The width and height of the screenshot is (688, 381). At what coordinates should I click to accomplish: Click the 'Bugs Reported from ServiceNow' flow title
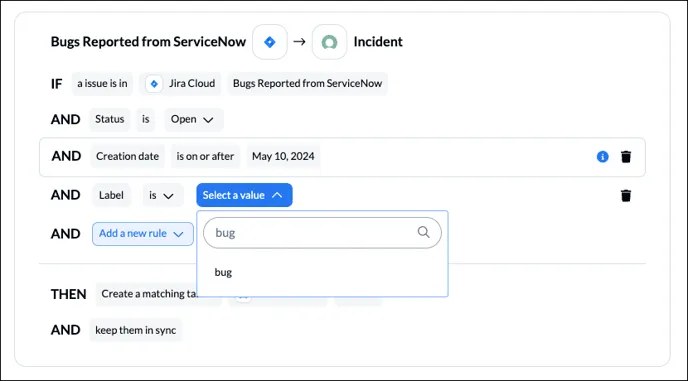pos(148,42)
